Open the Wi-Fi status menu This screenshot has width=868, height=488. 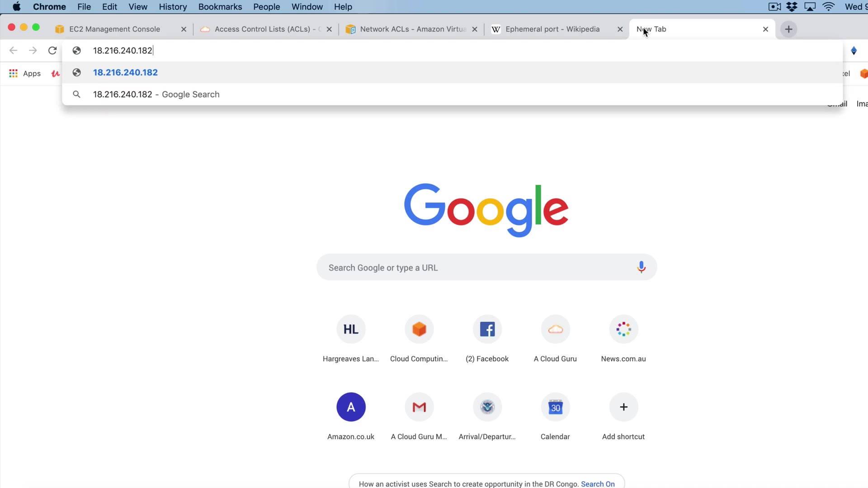coord(828,7)
